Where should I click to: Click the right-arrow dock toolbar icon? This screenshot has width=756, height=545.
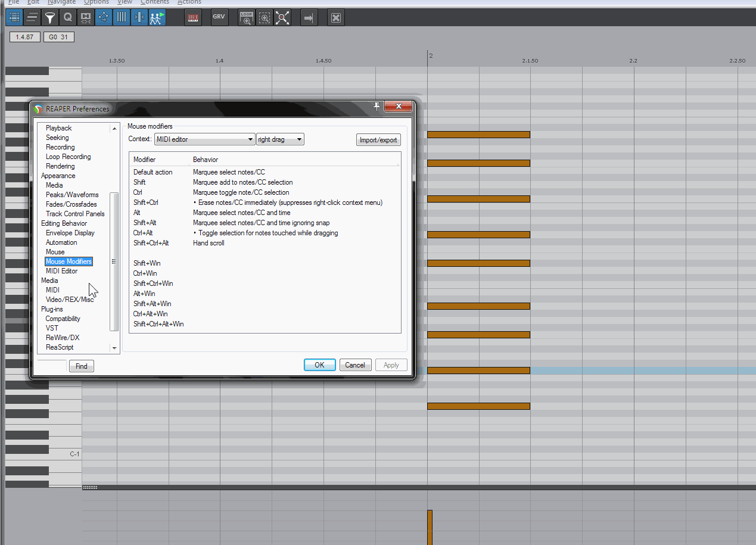click(309, 18)
